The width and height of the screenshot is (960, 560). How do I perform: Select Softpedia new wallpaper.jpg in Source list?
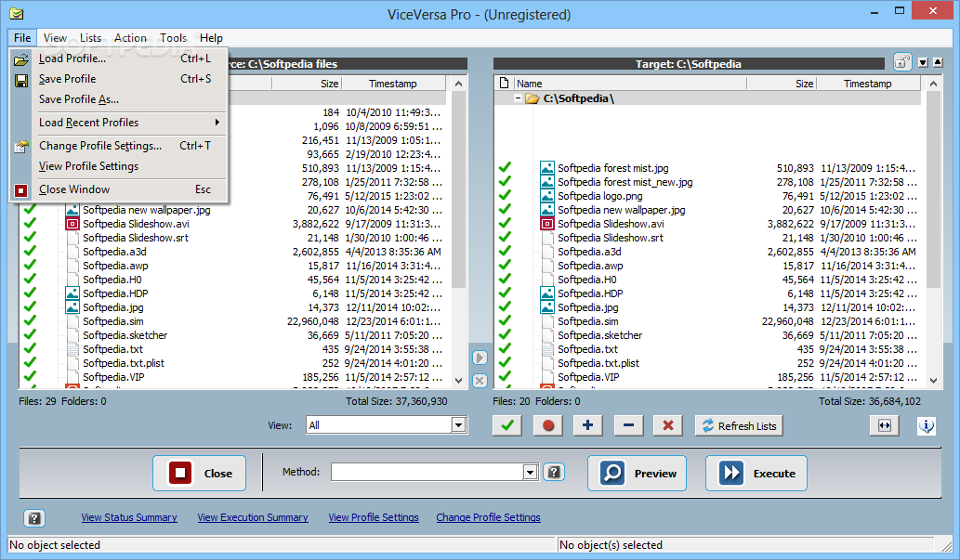point(146,210)
